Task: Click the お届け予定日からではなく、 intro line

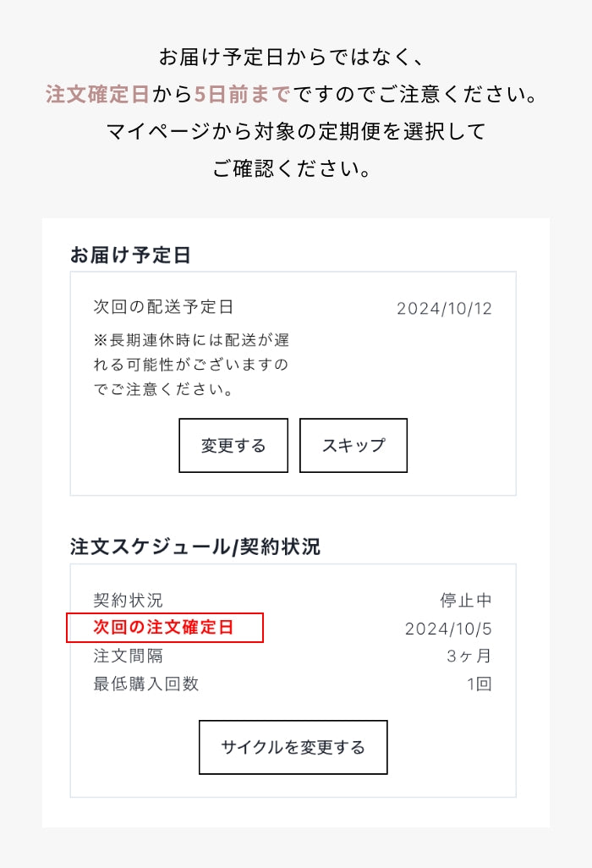Action: pyautogui.click(x=296, y=58)
